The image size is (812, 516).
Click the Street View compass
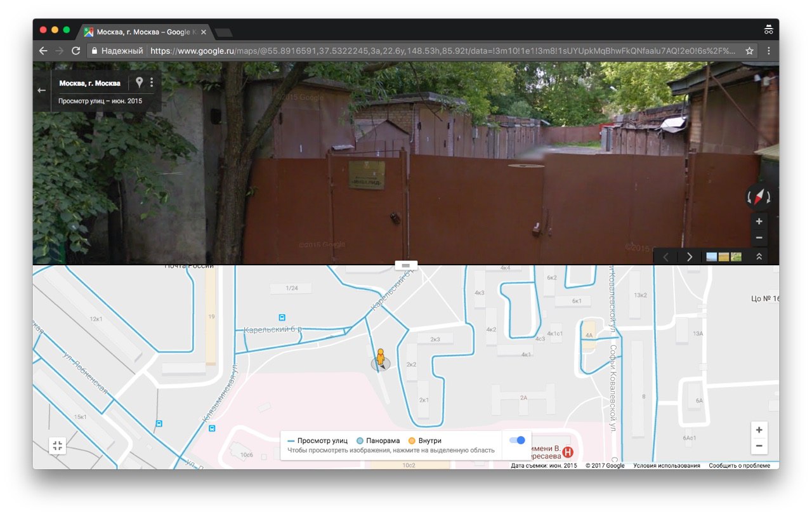(x=759, y=197)
